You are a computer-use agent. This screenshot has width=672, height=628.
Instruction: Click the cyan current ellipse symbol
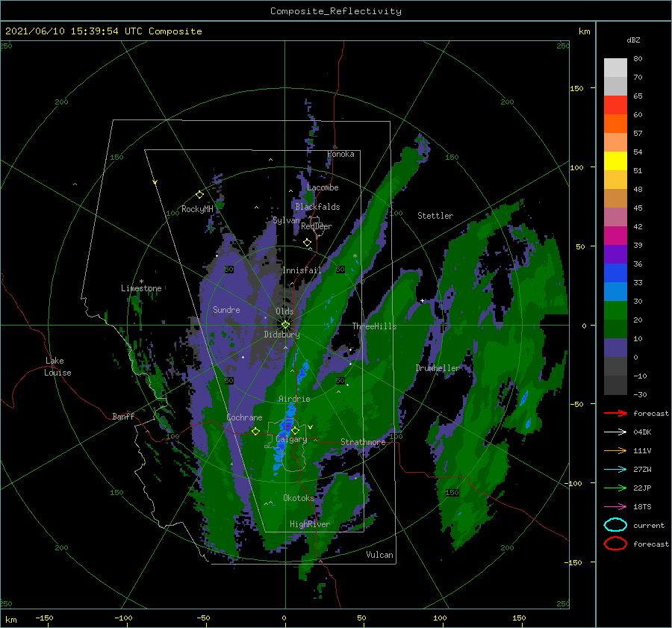click(x=615, y=525)
